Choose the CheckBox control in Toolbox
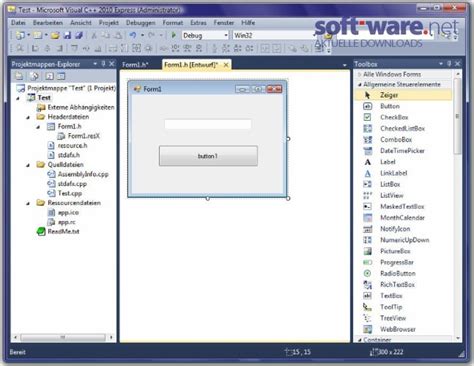This screenshot has width=474, height=366. click(x=394, y=117)
